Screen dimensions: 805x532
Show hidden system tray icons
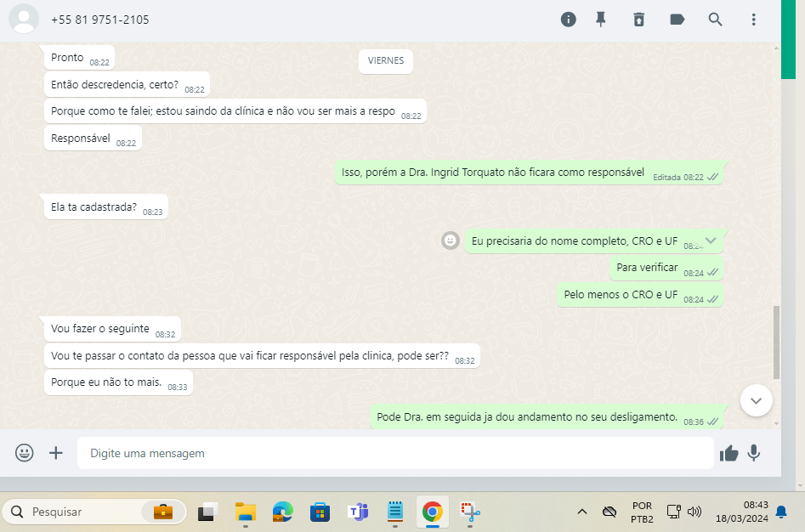[x=582, y=512]
